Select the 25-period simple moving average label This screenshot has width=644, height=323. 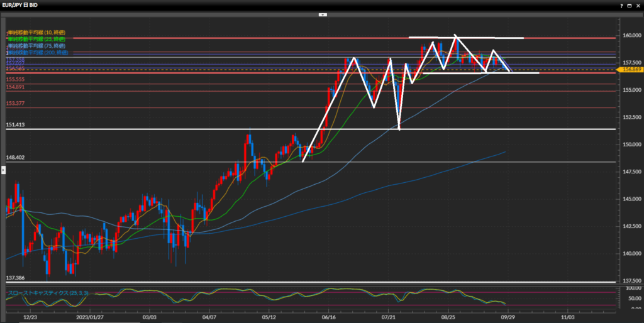(36, 39)
